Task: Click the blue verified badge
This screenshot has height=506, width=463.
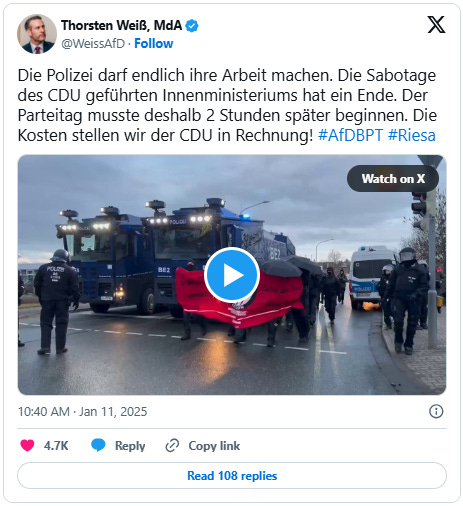Action: click(192, 26)
